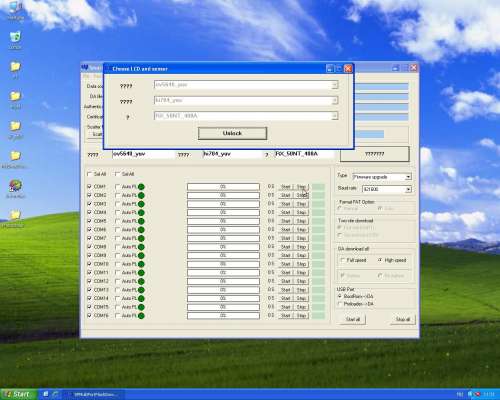The height and width of the screenshot is (400, 500).
Task: Expand the Type Firmware upgrade dropdown
Action: (x=408, y=177)
